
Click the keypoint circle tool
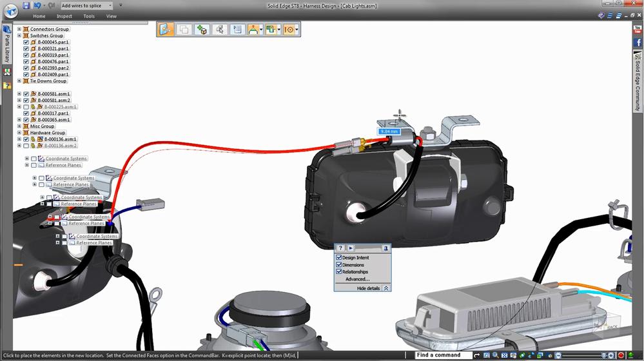pos(289,30)
